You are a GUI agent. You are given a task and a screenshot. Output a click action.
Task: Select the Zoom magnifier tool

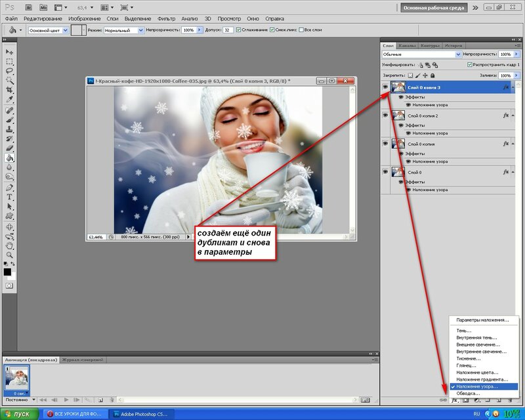[x=9, y=255]
